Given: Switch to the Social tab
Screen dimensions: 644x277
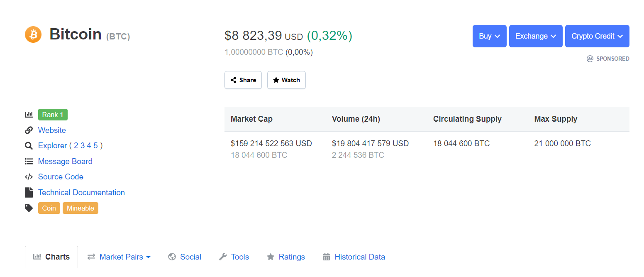Looking at the screenshot, I should 185,257.
